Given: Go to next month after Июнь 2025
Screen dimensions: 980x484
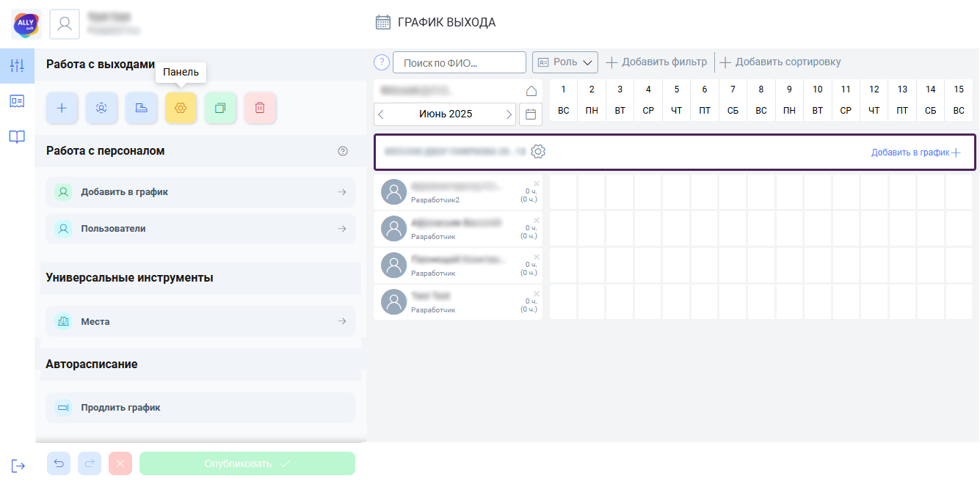Looking at the screenshot, I should [x=509, y=114].
